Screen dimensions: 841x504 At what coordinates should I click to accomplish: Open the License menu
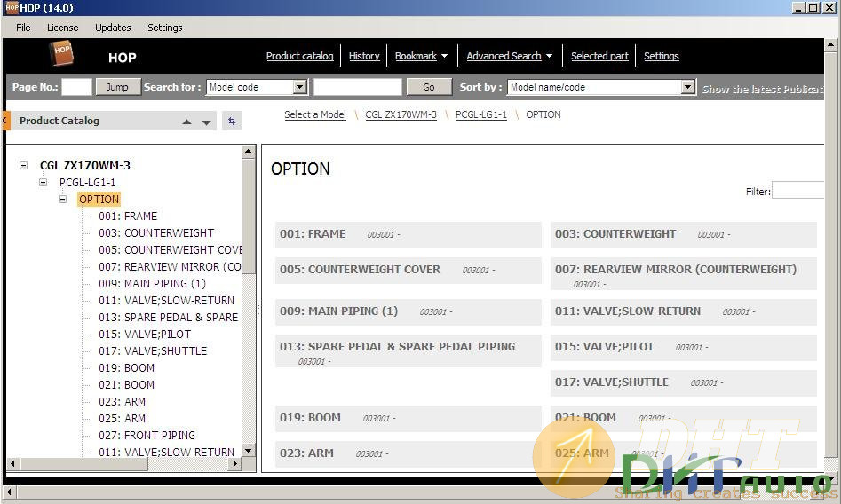pyautogui.click(x=62, y=28)
